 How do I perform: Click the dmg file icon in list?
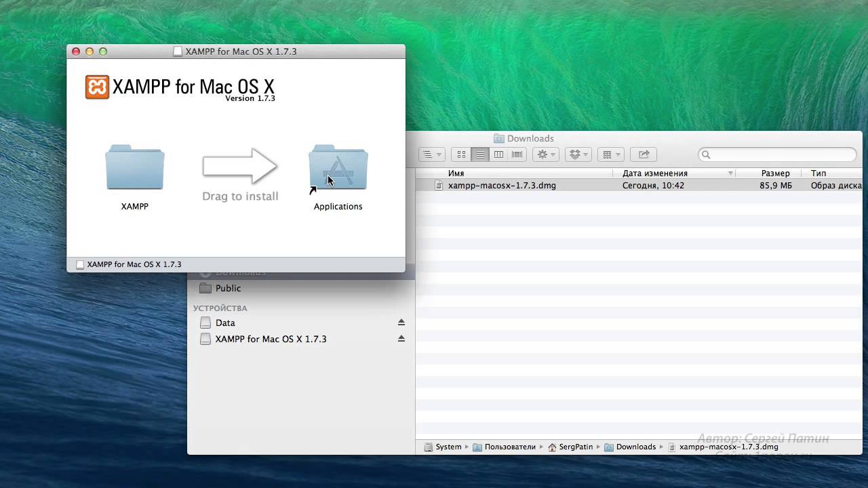click(x=439, y=185)
